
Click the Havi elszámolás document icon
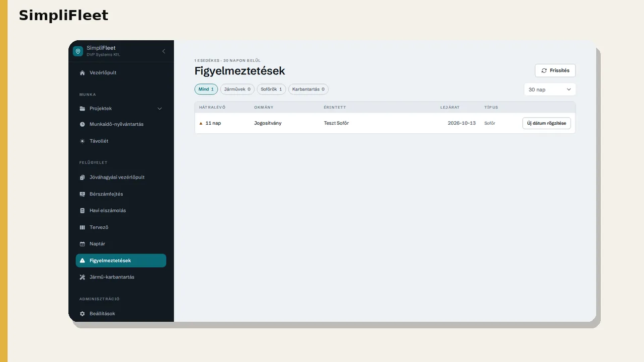pyautogui.click(x=83, y=211)
